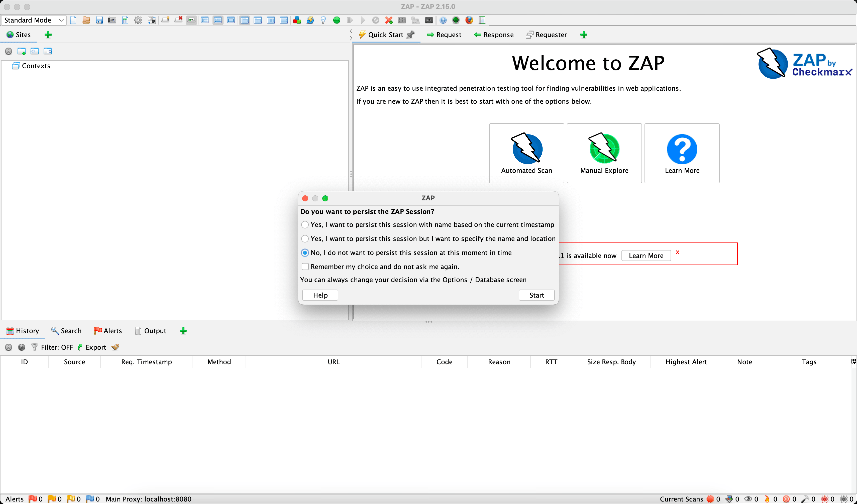Click the History link-with-sites globe icon

pyautogui.click(x=22, y=347)
